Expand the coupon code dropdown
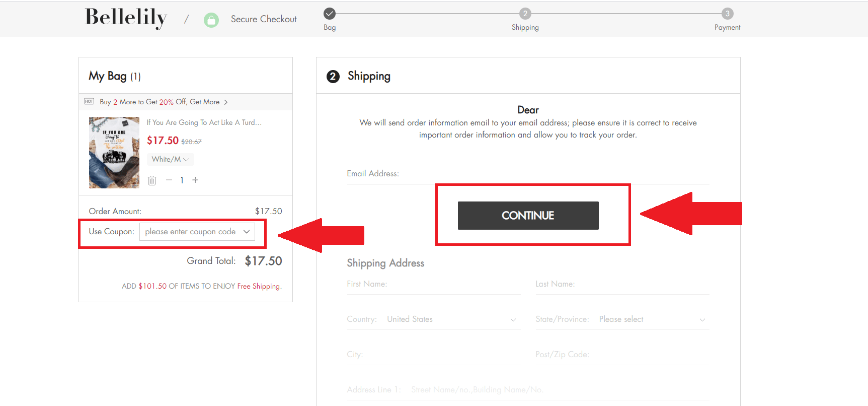The image size is (868, 406). pyautogui.click(x=247, y=232)
